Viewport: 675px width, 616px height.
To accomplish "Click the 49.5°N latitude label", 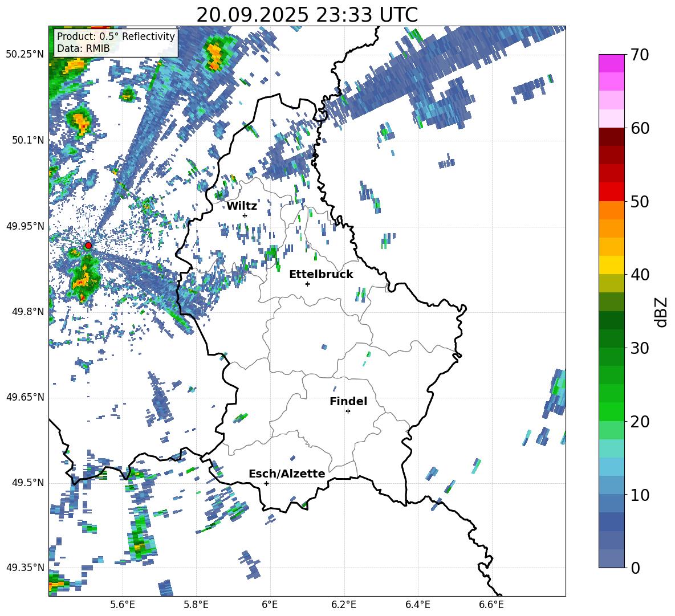I will coord(27,483).
